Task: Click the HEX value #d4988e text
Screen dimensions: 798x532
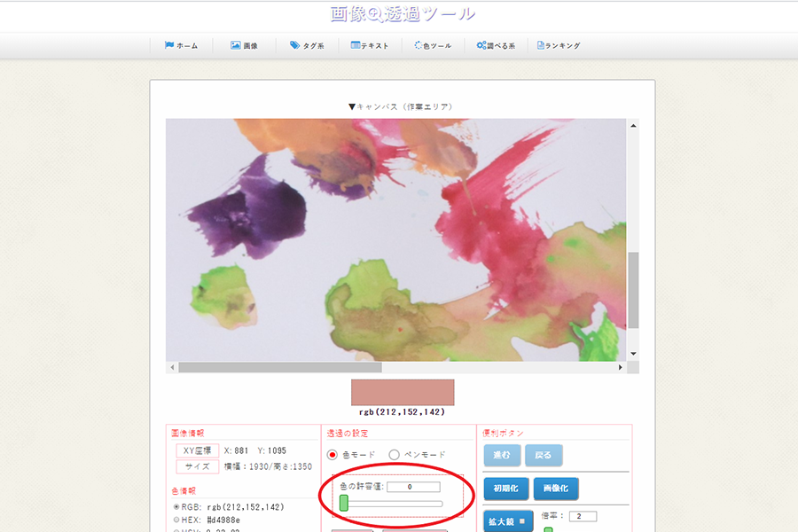Action: [x=223, y=520]
